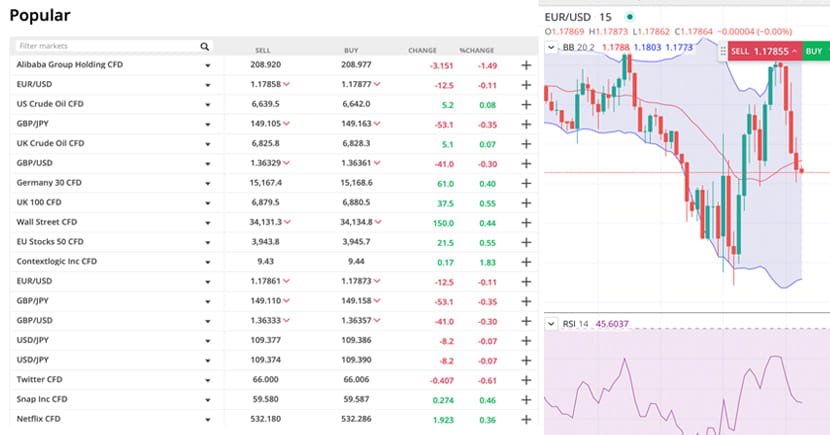Click sell price 6,879.5 for UK 100
Screen dimensions: 830x435
pyautogui.click(x=266, y=202)
